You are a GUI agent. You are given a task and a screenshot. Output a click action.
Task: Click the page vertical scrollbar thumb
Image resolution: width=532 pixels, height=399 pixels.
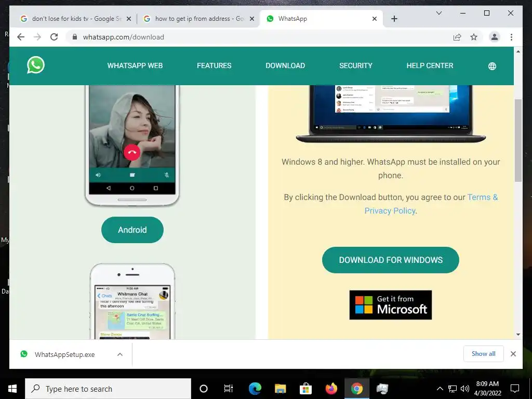click(x=518, y=140)
